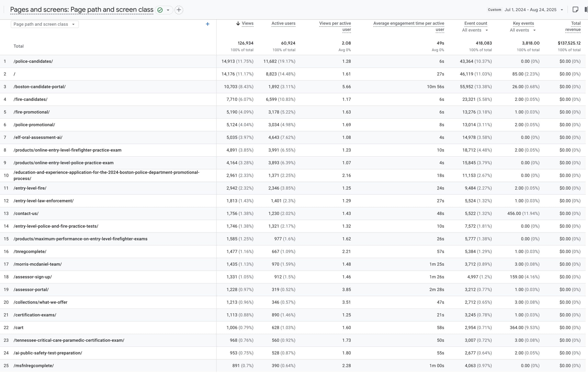Click the green report status check icon
Viewport: 588px width, 379px height.
160,10
